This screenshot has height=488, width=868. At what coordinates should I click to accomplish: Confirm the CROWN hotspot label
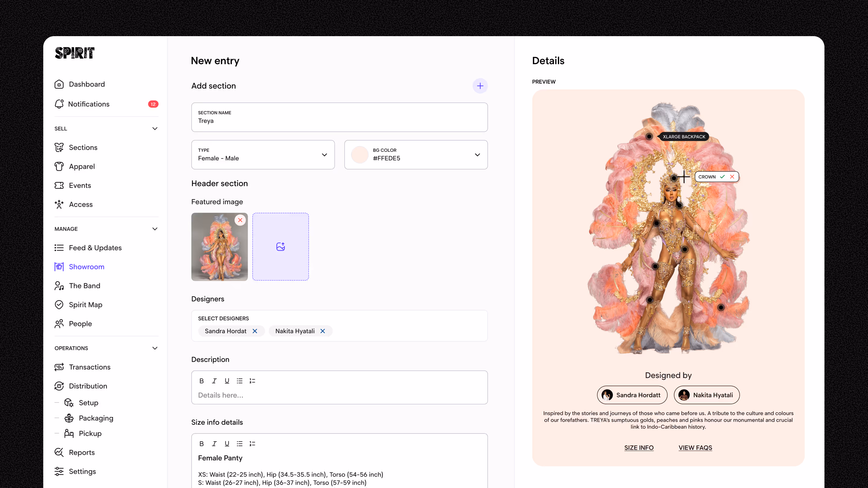tap(722, 177)
